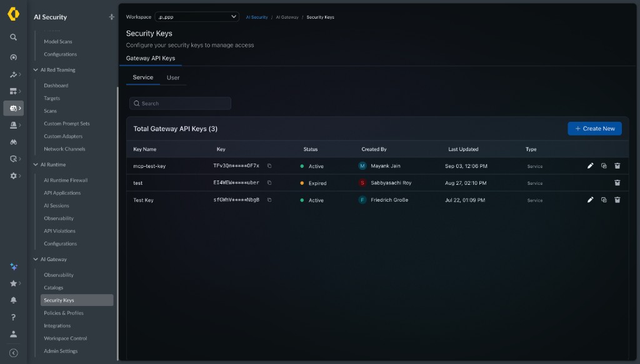Select the AI Security robot icon in rail
This screenshot has height=364, width=640.
click(x=14, y=108)
